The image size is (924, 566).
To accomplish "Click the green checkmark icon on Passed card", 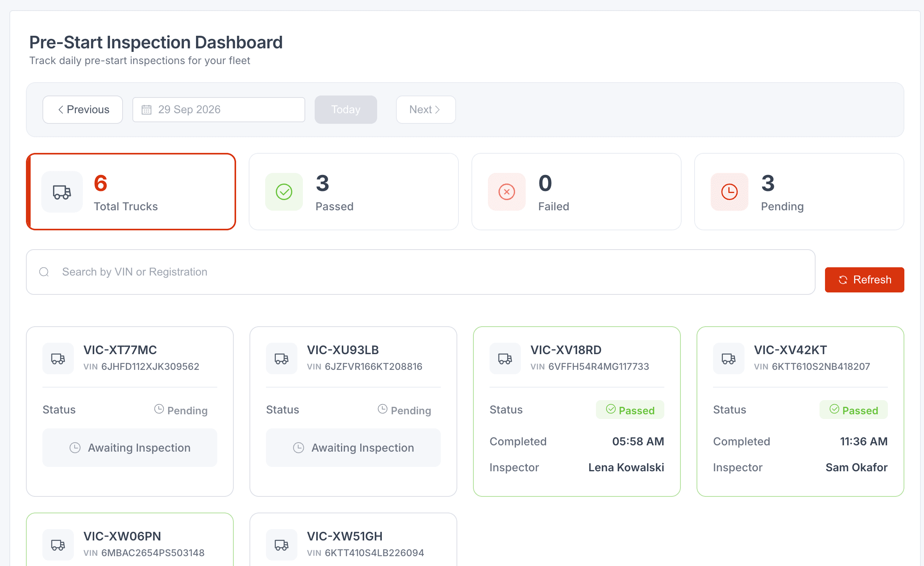I will tap(284, 192).
